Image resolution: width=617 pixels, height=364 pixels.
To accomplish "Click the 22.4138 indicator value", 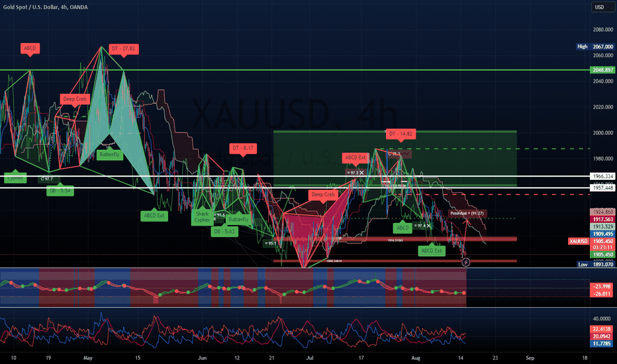I will [603, 329].
